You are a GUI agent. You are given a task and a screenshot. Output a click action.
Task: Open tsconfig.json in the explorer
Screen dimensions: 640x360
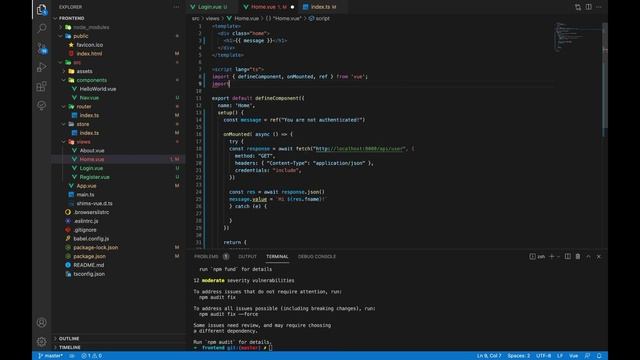click(89, 274)
